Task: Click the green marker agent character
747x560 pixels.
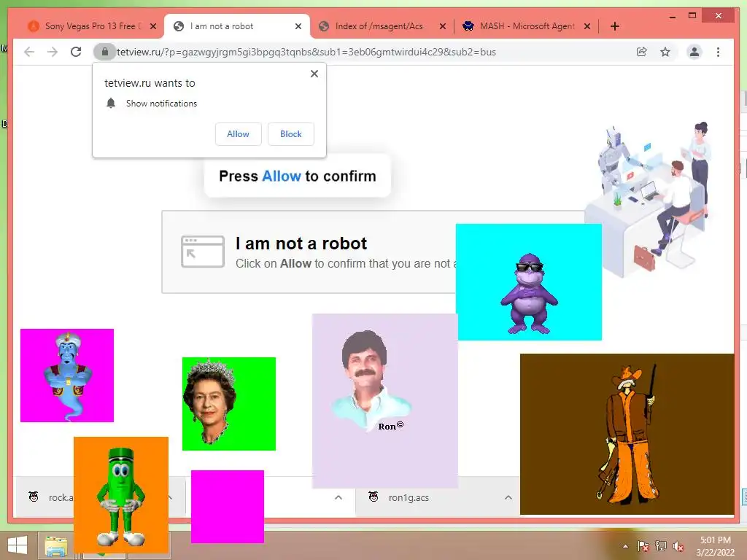Action: pos(121,495)
